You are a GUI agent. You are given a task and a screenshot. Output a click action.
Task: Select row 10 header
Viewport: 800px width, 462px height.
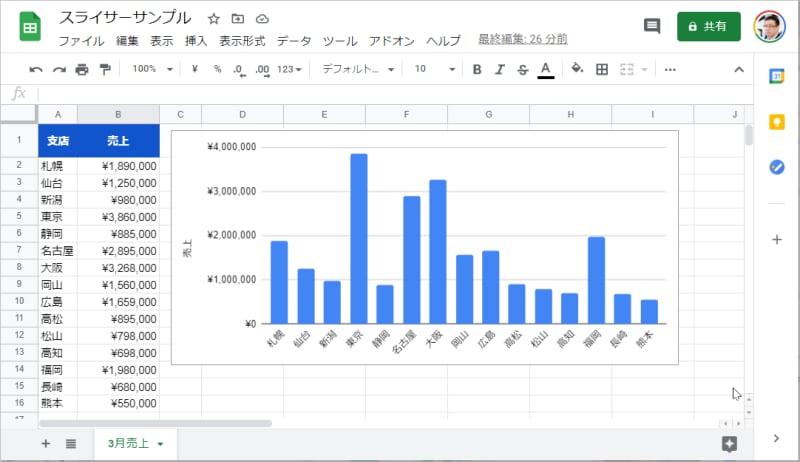(19, 301)
